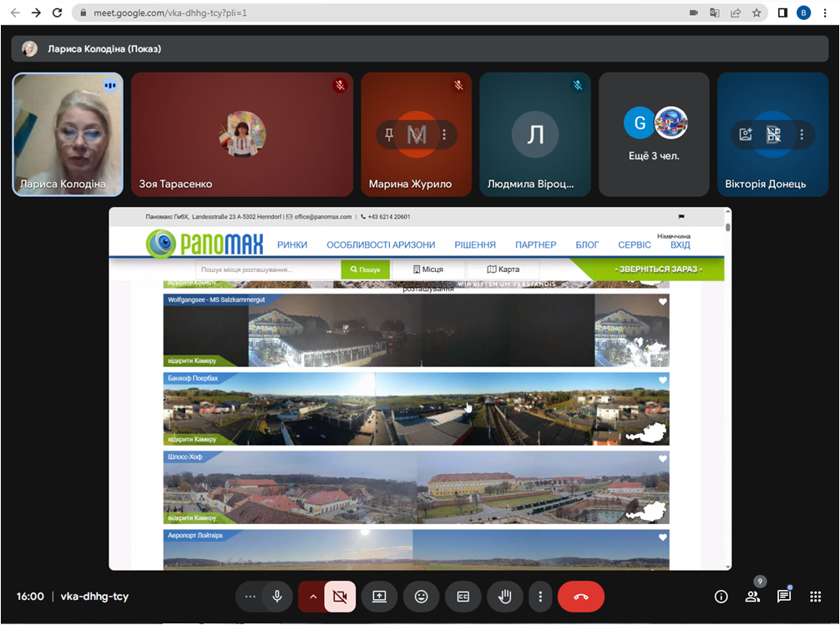Viewport: 840px width, 625px height.
Task: Open the activities grid icon
Action: [816, 597]
